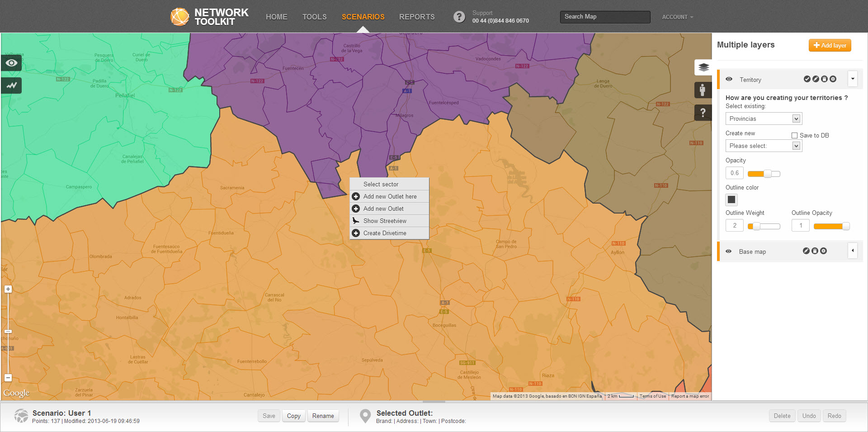Expand the Base map layer panel arrow
868x432 pixels.
[x=853, y=251]
